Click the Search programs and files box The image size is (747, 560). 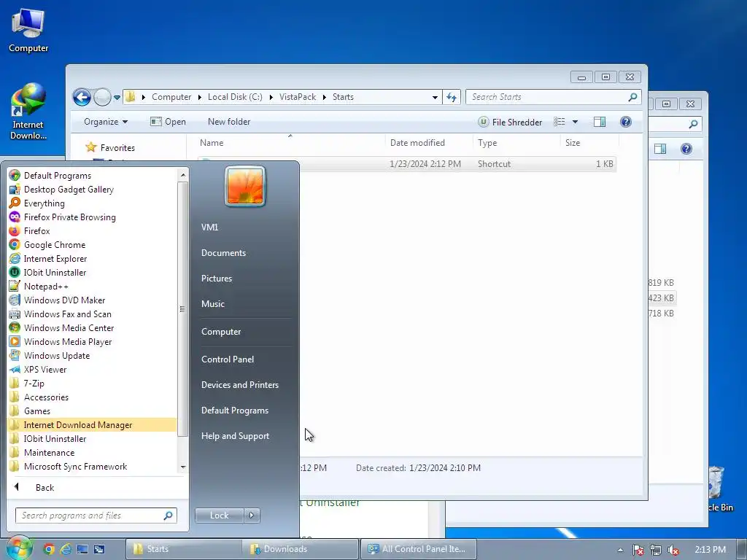(96, 516)
